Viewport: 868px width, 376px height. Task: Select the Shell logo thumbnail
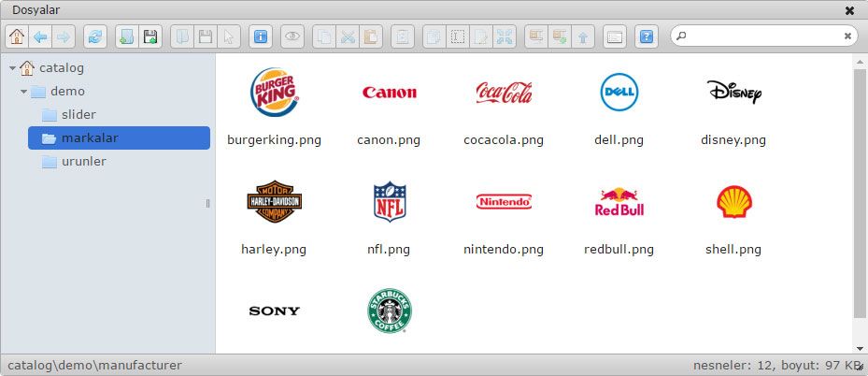(x=734, y=202)
